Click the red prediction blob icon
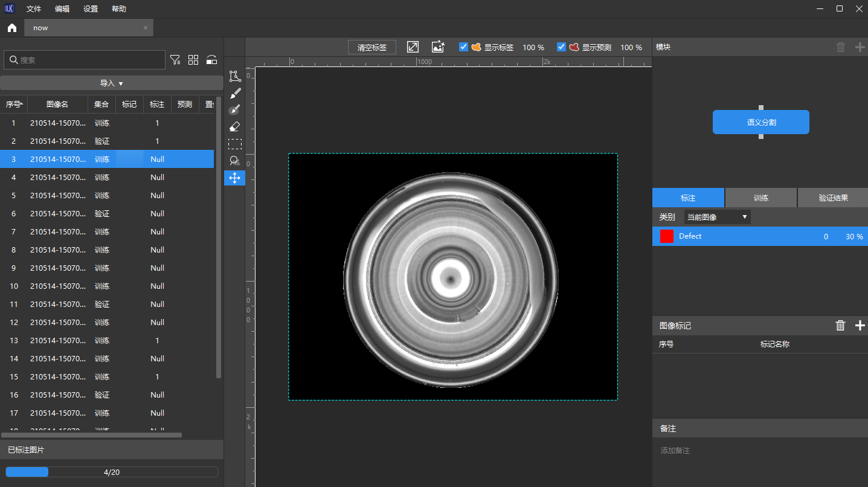Image resolution: width=868 pixels, height=487 pixels. tap(574, 47)
